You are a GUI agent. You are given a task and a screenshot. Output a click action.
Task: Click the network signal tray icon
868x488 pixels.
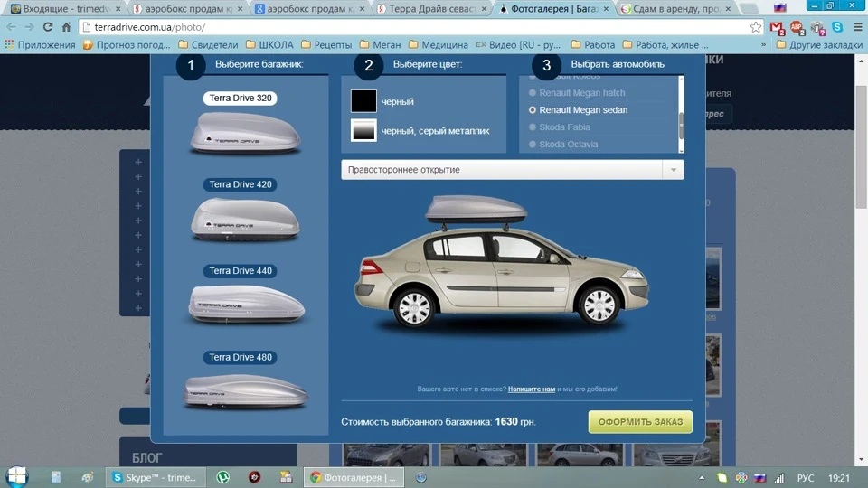[x=778, y=477]
